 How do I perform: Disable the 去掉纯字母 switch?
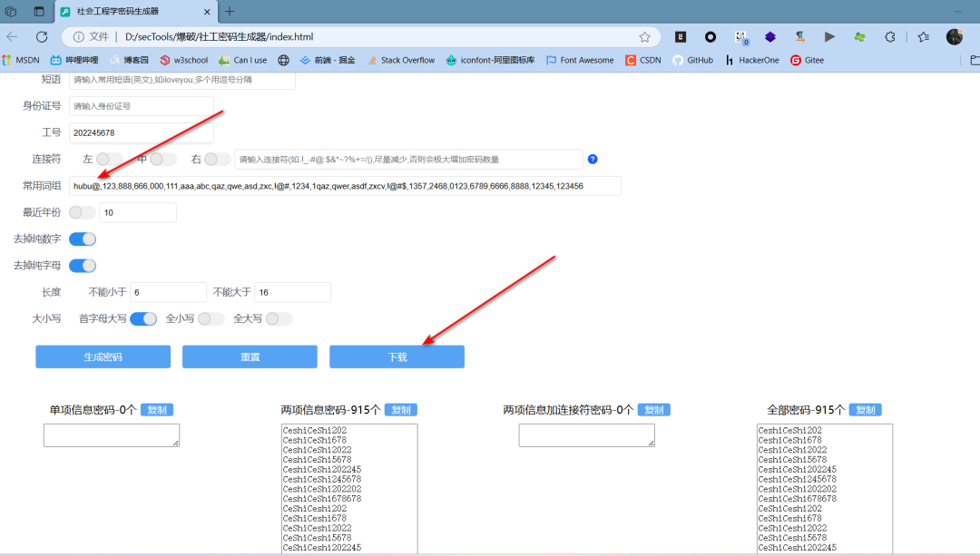(83, 266)
